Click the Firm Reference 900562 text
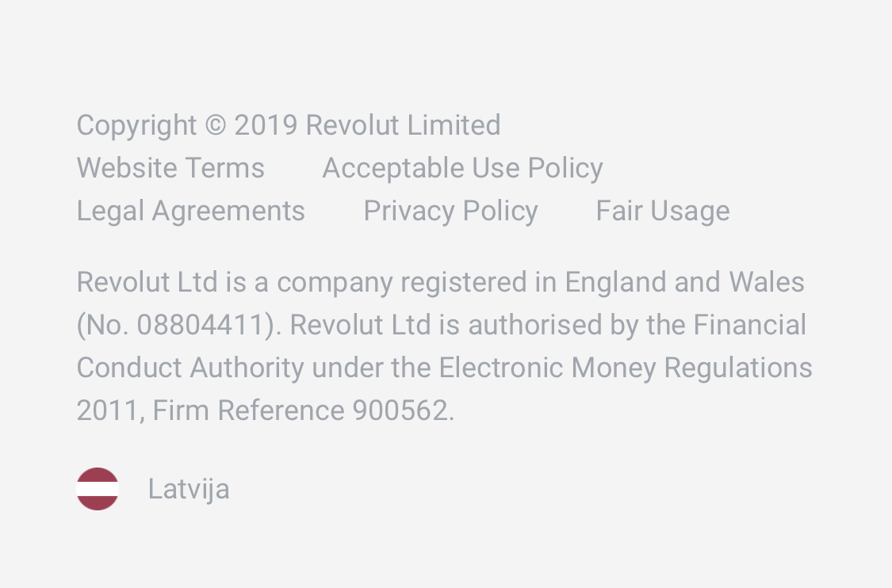Viewport: 892px width, 588px height. coord(303,410)
